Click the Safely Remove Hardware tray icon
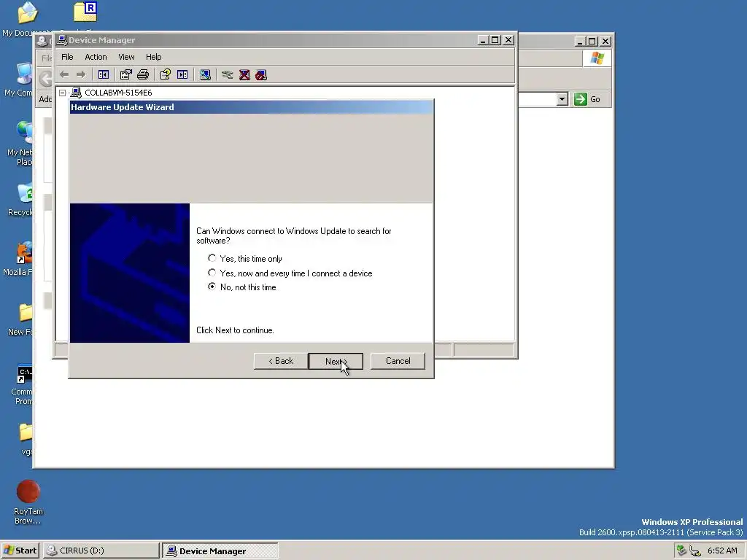The width and height of the screenshot is (747, 560). (x=681, y=551)
